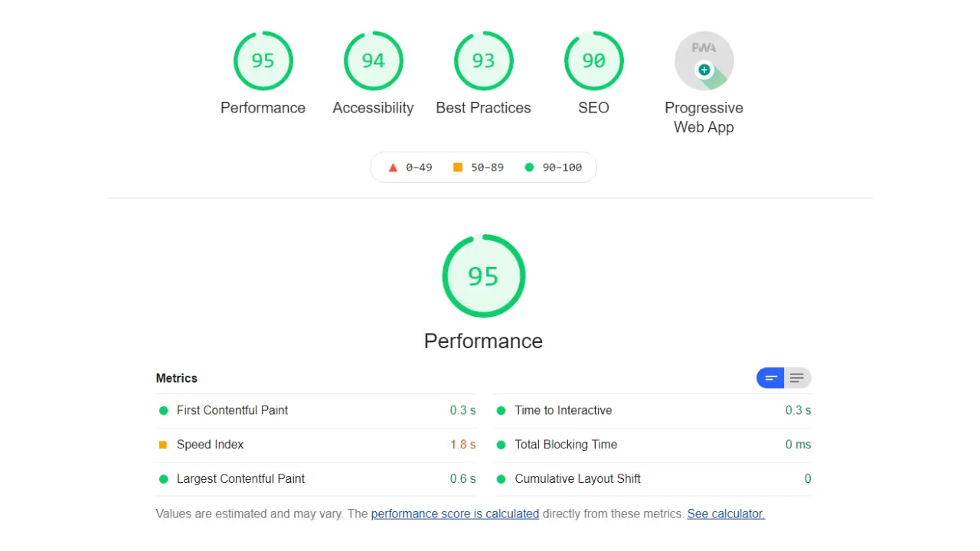Click the green dot beside Largest Contentful Paint

[x=163, y=478]
